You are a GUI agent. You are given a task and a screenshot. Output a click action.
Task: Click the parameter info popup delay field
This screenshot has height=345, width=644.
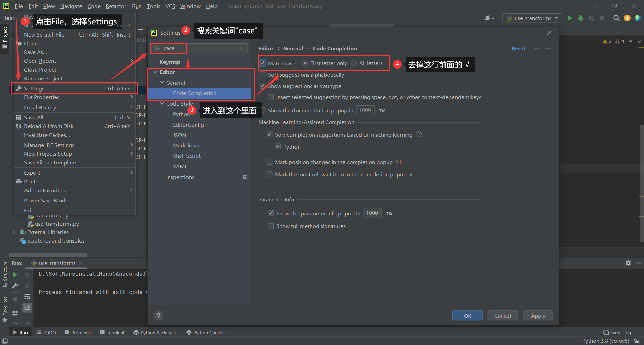[372, 213]
